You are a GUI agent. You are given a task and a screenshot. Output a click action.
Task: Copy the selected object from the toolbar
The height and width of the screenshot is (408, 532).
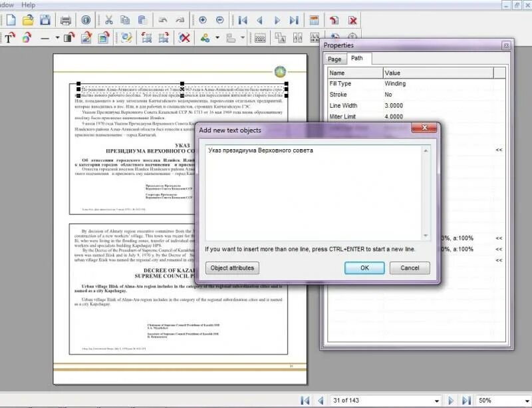click(x=125, y=21)
